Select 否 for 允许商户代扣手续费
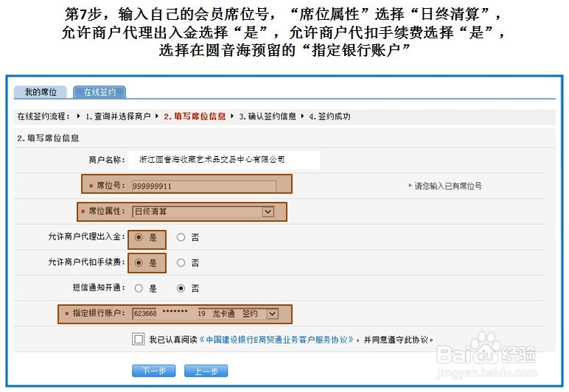The width and height of the screenshot is (569, 392). coord(181,263)
